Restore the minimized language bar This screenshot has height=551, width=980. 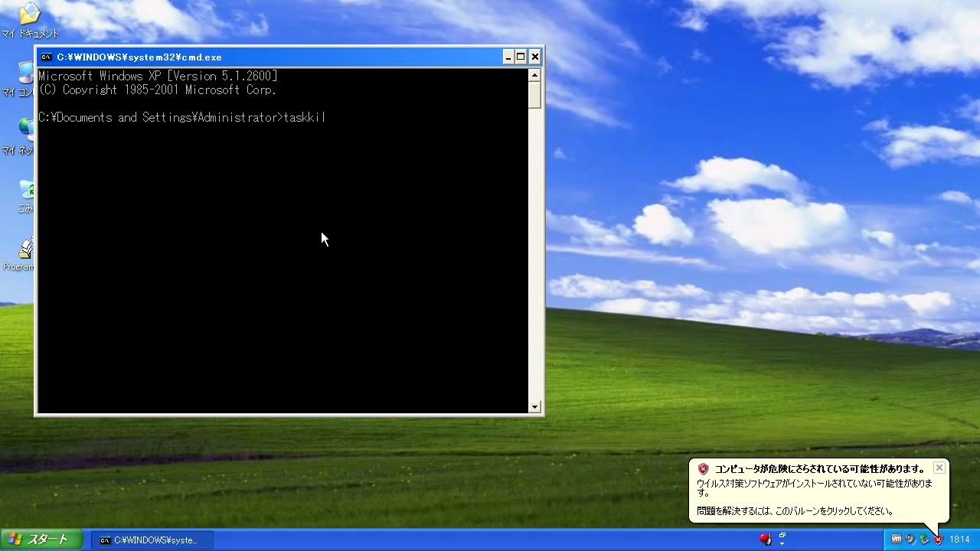coord(782,536)
